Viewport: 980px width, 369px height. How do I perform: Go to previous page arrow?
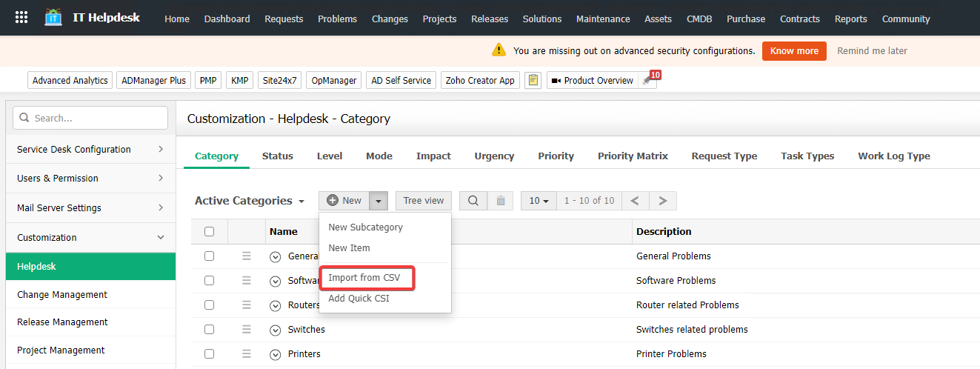635,201
